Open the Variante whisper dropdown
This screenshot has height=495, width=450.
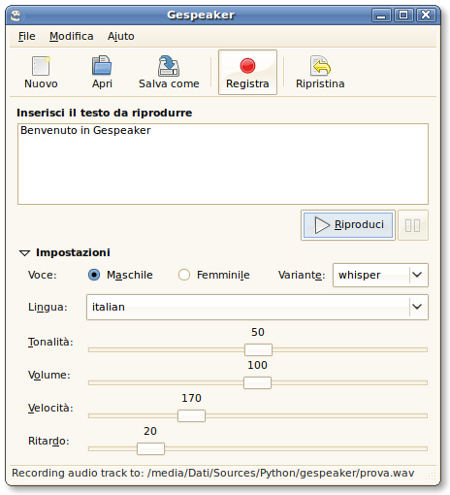coord(380,275)
